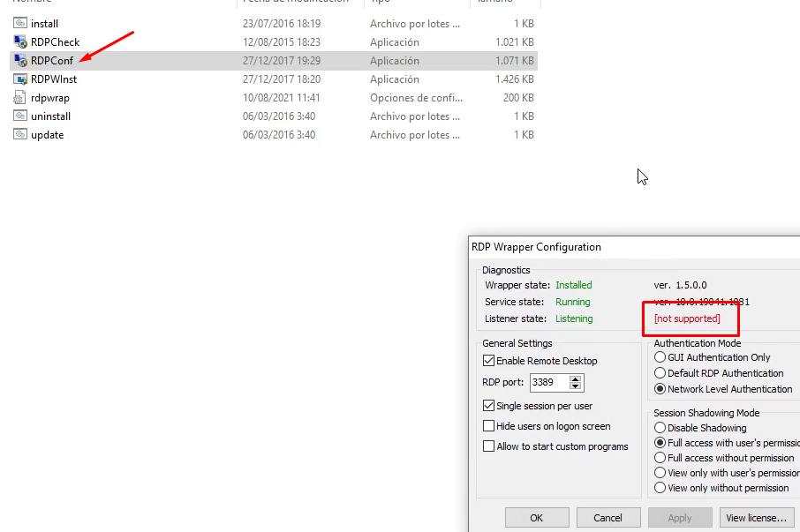Screen dimensions: 800x532
Task: Check Allow to start custom programs
Action: [x=489, y=446]
